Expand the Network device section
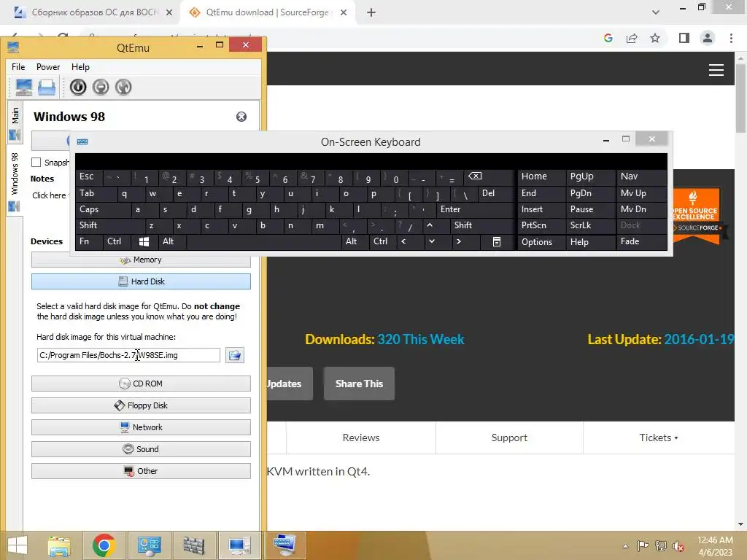The height and width of the screenshot is (560, 747). [141, 427]
